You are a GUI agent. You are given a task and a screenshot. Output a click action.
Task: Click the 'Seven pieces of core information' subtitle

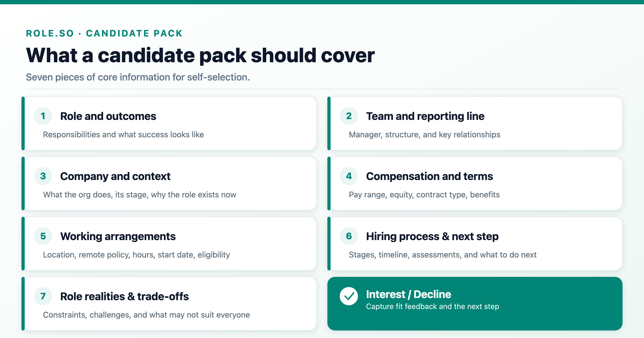point(138,77)
